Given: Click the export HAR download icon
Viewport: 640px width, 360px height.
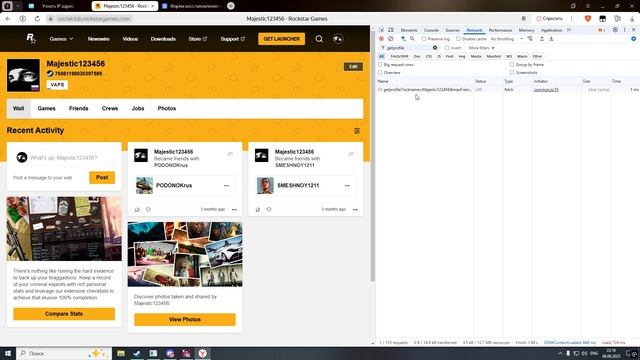Looking at the screenshot, I should (x=551, y=39).
